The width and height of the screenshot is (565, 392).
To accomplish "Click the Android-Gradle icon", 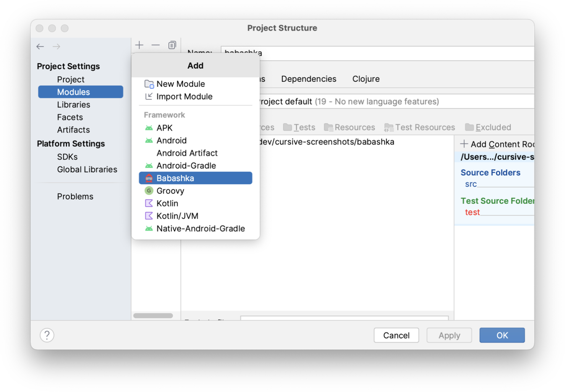I will [149, 166].
